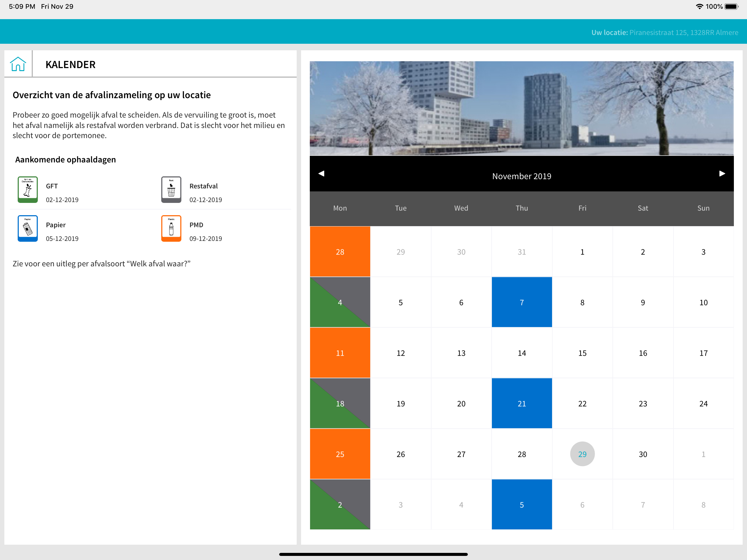Select the blue November 21 cell
747x560 pixels.
(x=521, y=403)
